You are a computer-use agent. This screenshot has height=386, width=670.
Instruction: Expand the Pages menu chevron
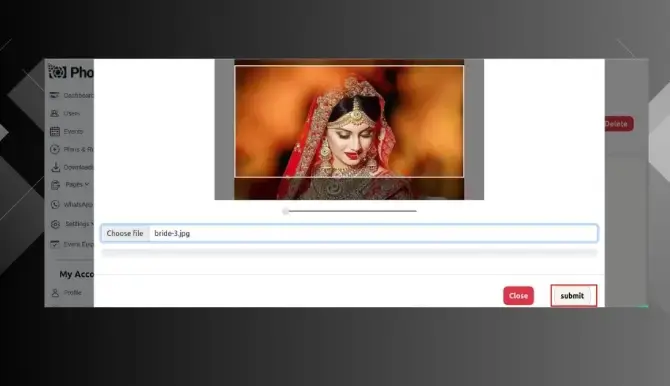[x=87, y=185]
